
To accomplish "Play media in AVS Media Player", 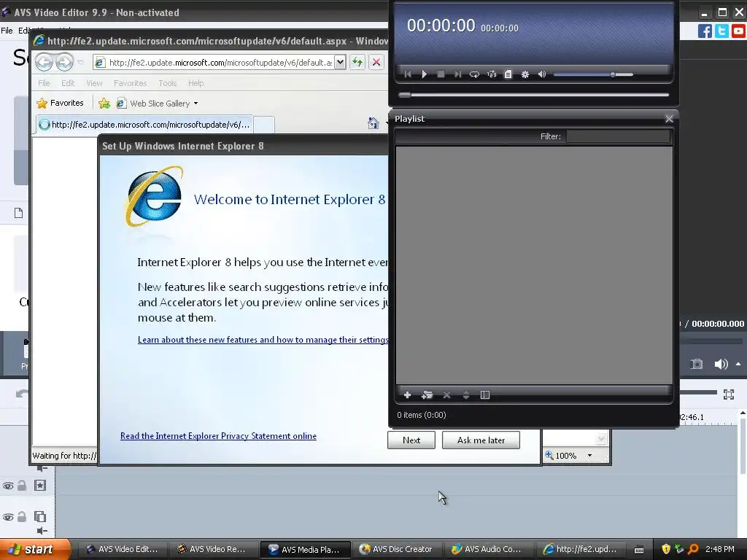I will point(424,74).
